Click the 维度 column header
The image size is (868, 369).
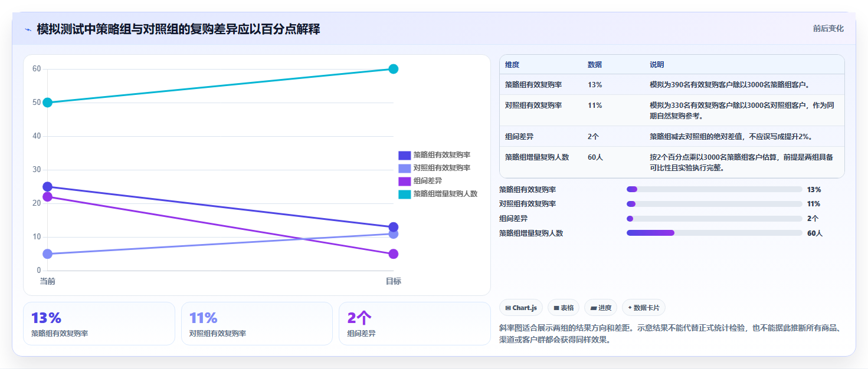pyautogui.click(x=512, y=64)
